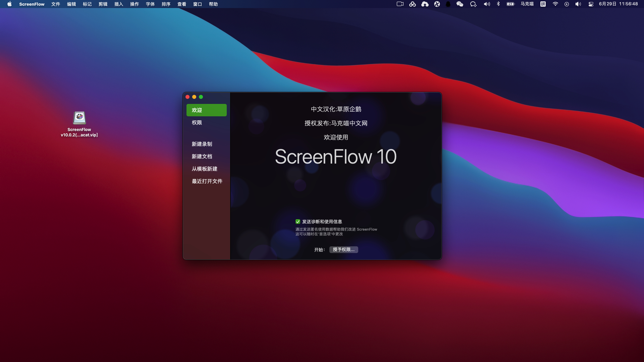Click the 授予权限... button
The width and height of the screenshot is (644, 362).
343,250
